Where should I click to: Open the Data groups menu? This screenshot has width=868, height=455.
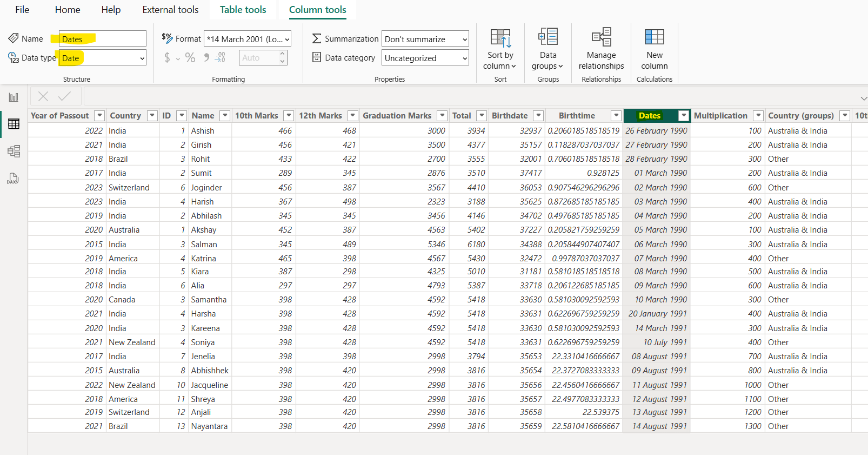tap(547, 49)
